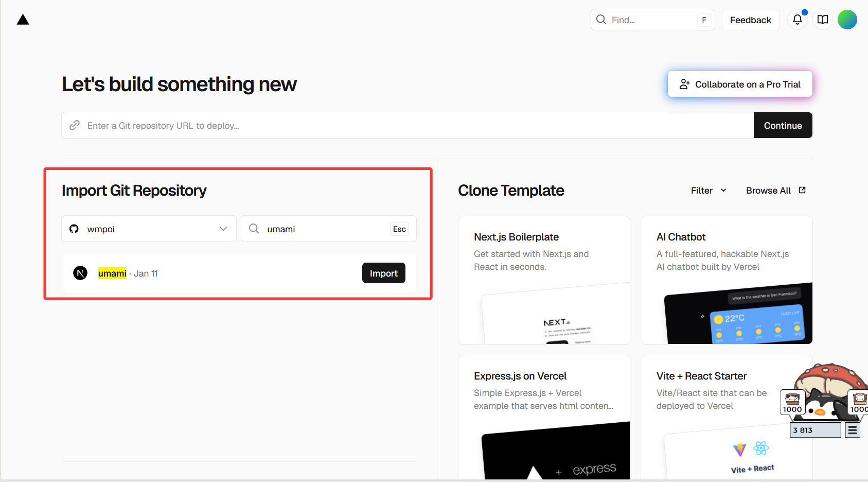Click Collaborate on a Pro Trial
This screenshot has width=868, height=482.
pyautogui.click(x=740, y=84)
